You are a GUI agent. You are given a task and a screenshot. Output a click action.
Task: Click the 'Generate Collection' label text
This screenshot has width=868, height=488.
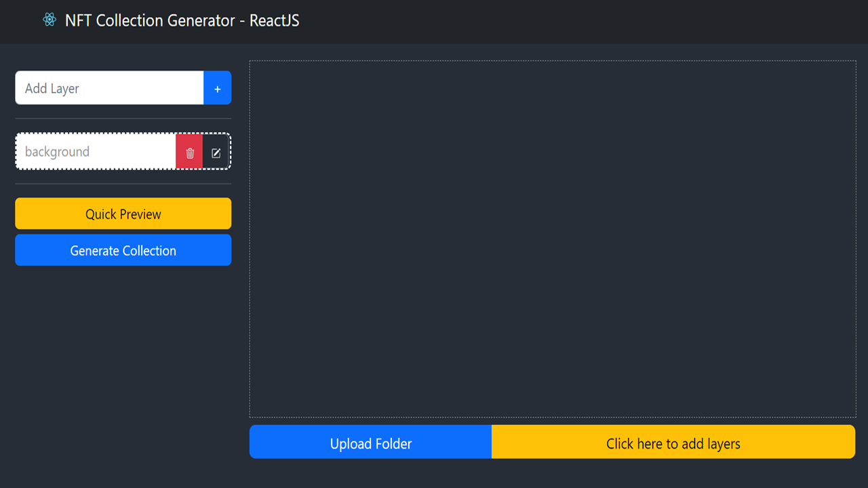click(123, 251)
